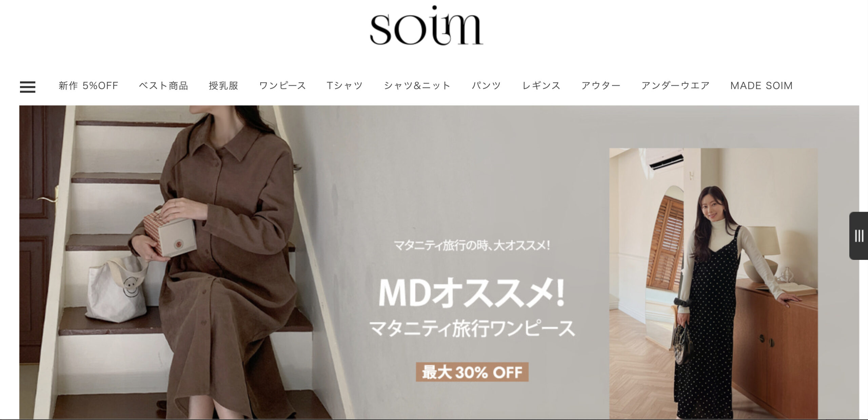868x420 pixels.
Task: Open 新作 5%OFF category
Action: click(x=88, y=85)
